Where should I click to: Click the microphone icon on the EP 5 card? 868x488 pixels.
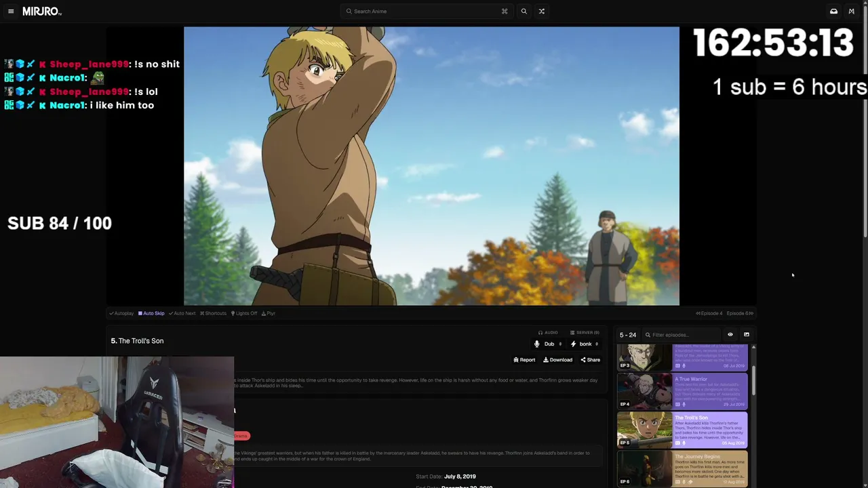[684, 443]
